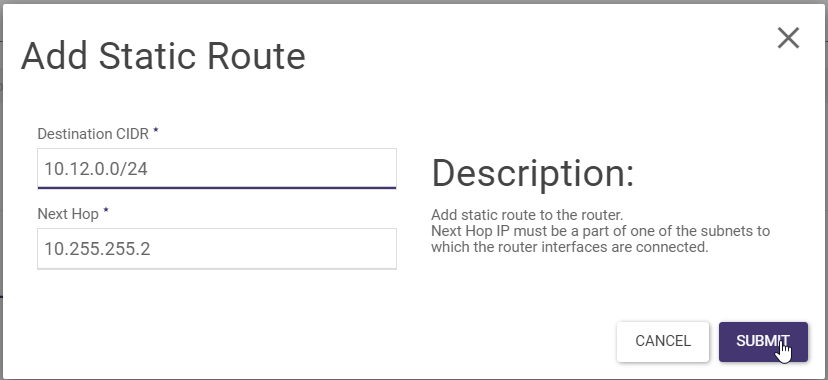The image size is (828, 380).
Task: Click the underline beneath the Destination CIDR field
Action: coord(217,187)
